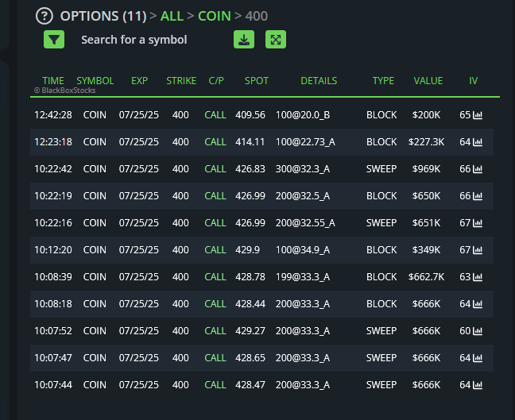
Task: Open IV chart icon for the 10:22:16 row
Action: pos(478,223)
